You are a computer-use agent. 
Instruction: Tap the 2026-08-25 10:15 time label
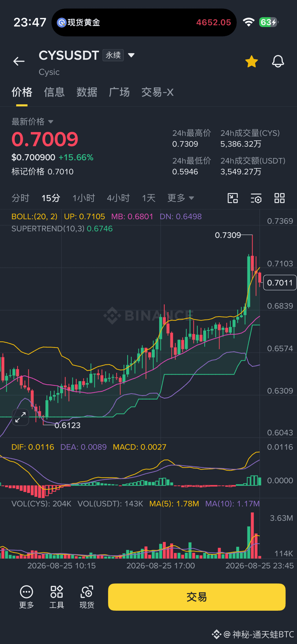[62, 566]
